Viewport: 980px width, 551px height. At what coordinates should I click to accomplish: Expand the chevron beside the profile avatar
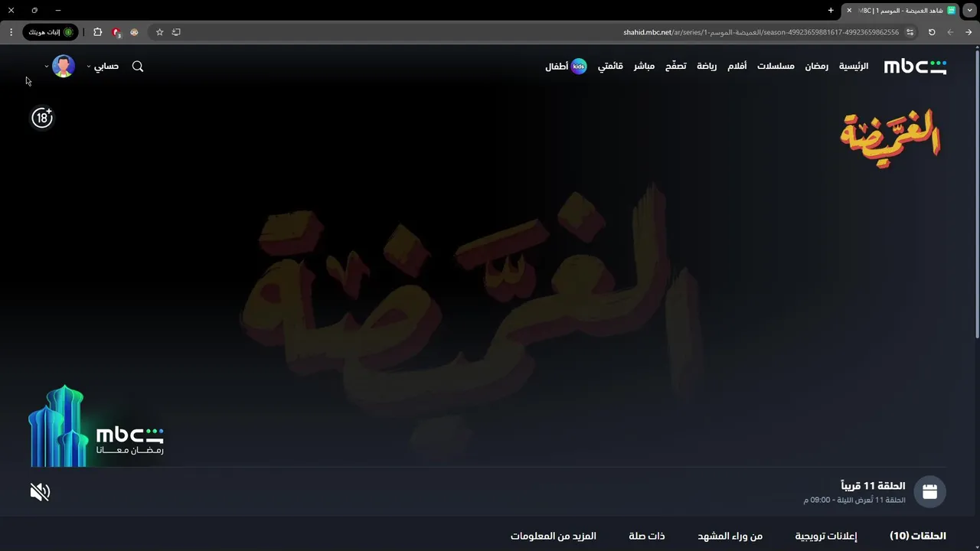(46, 67)
